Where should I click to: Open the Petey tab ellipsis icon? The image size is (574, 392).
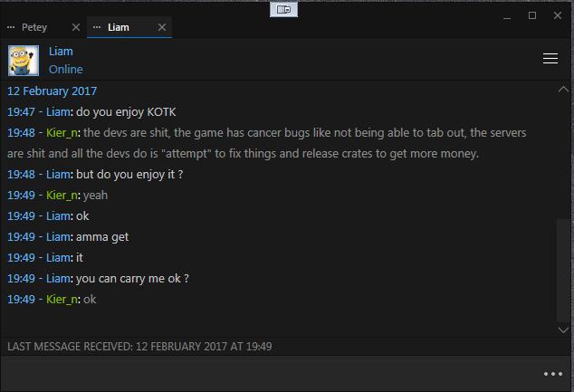tap(11, 27)
